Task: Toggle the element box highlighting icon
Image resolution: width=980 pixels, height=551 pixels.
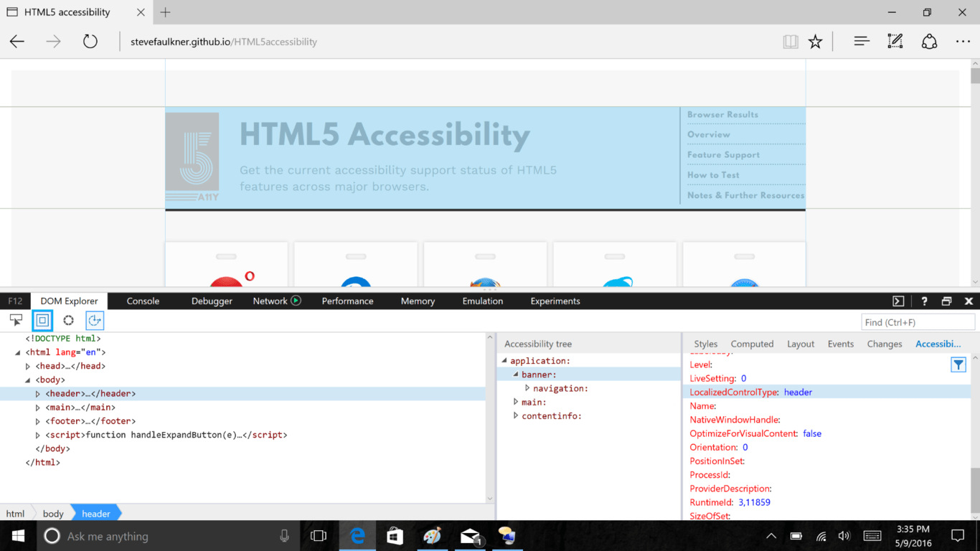Action: pyautogui.click(x=42, y=320)
